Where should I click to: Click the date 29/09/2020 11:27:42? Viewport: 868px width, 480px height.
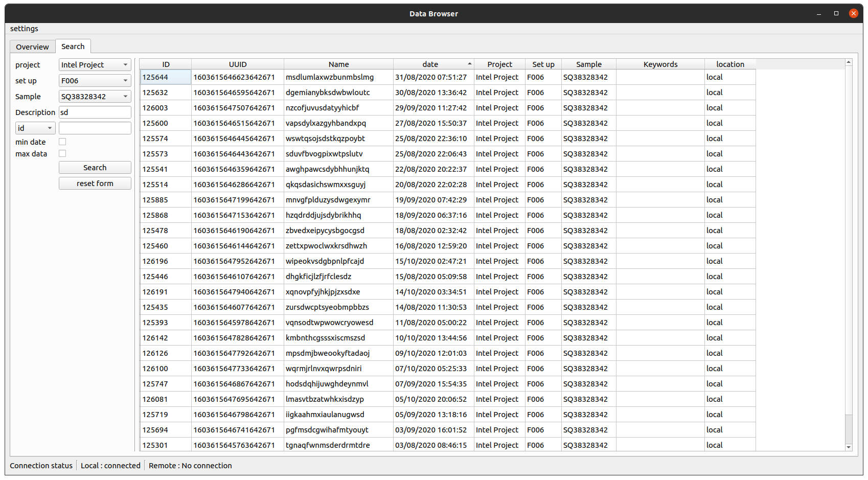(433, 108)
